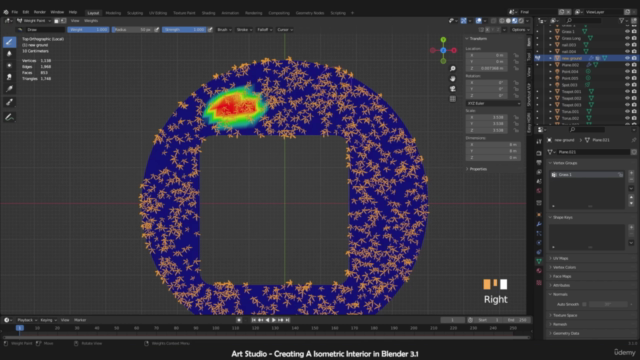Toggle strength pressure sensitivity icon
Screen dimensions: 640x360
click(210, 30)
